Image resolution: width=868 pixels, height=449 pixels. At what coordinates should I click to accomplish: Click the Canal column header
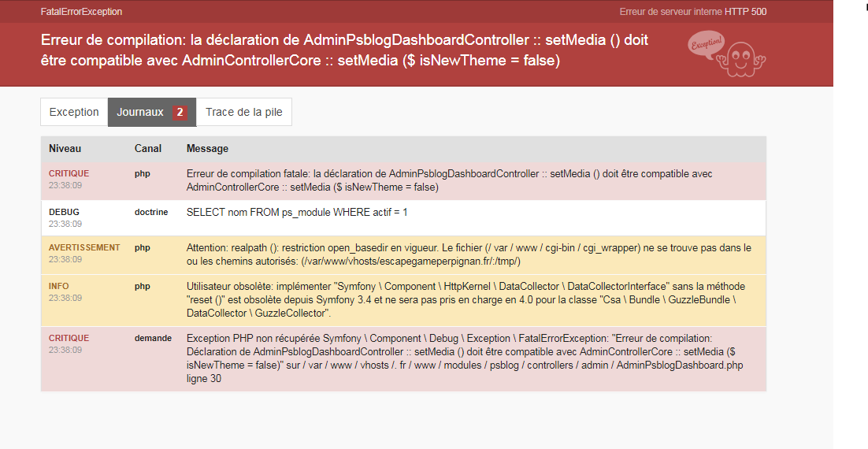pos(148,148)
